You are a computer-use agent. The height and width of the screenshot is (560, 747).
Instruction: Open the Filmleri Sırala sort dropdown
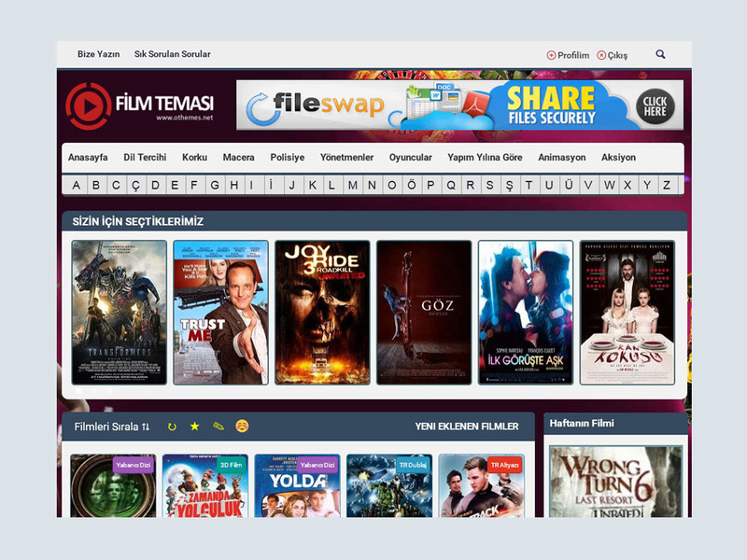pos(111,427)
